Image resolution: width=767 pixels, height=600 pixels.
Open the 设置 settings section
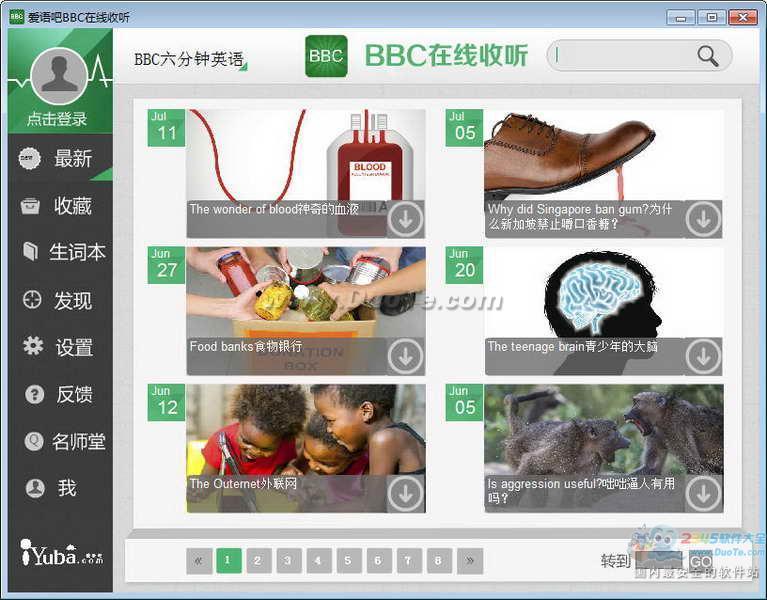click(60, 347)
